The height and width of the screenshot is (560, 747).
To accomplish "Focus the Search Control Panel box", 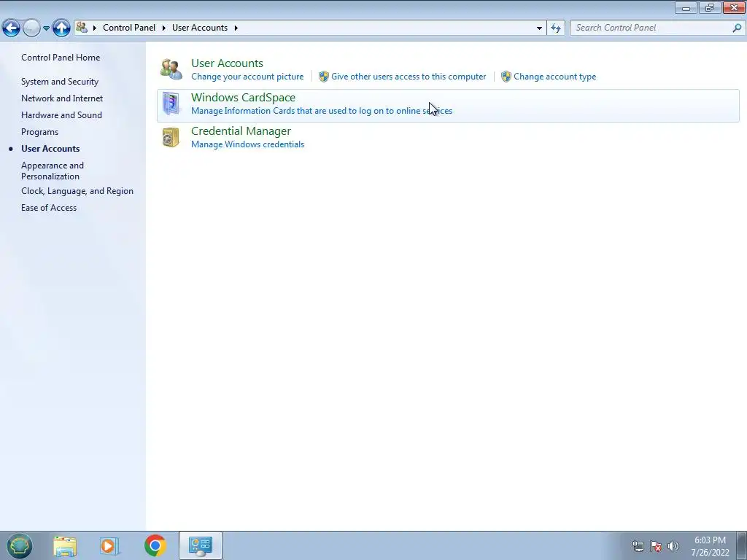I will click(x=651, y=28).
